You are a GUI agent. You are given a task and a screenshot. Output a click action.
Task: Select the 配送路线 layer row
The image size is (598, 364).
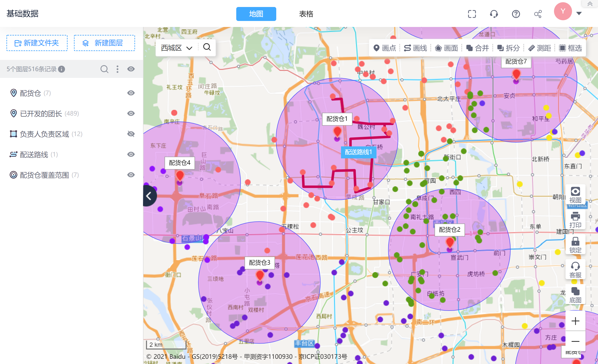pos(71,155)
